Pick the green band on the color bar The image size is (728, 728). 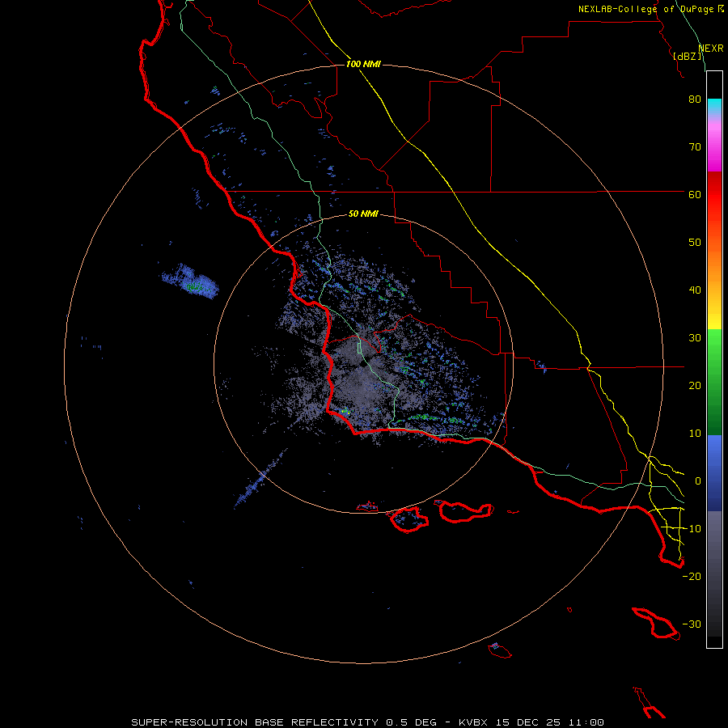[x=714, y=382]
